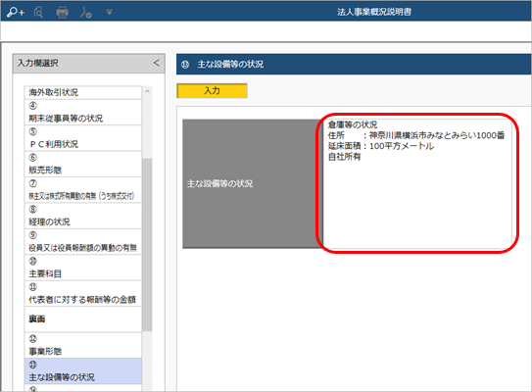Select 事業形態 in the list

tap(83, 345)
